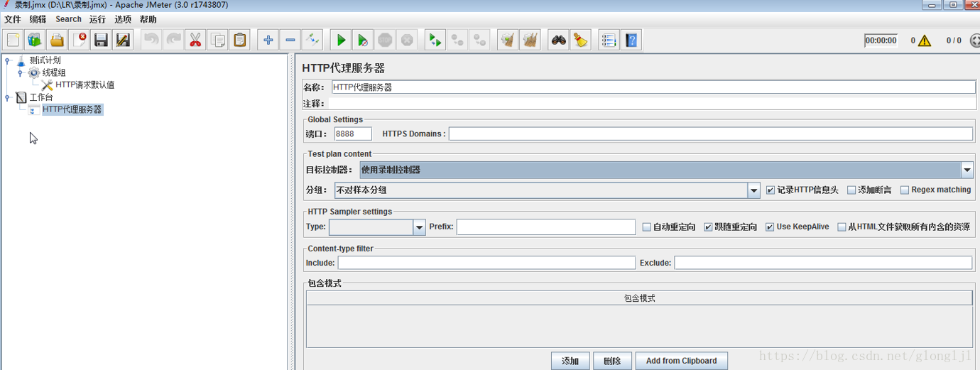Screen dimensions: 980x370
Task: Collapse the 测试计划 tree node handle
Action: 7,60
